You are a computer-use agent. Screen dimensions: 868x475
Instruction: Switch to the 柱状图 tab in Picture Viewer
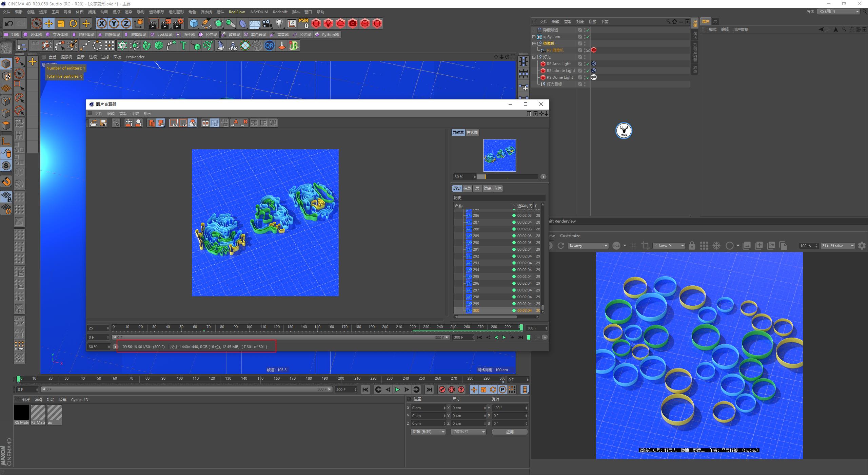(x=472, y=132)
